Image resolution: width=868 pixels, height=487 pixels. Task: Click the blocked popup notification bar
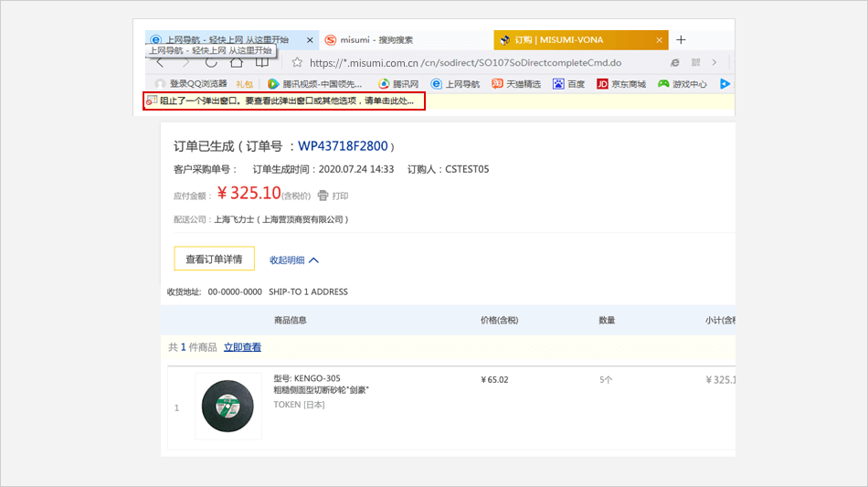coord(283,101)
